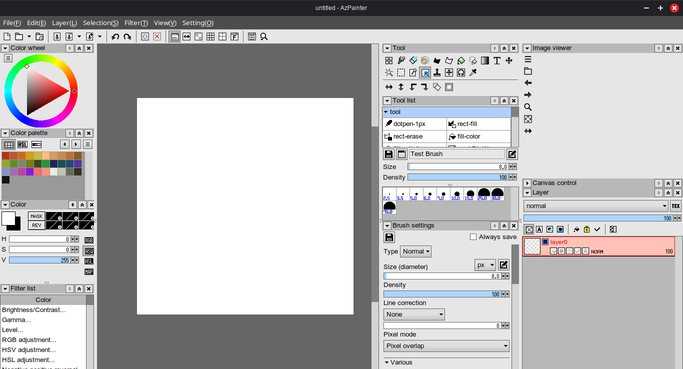Click the open folder icon in Image viewer

coord(528,71)
